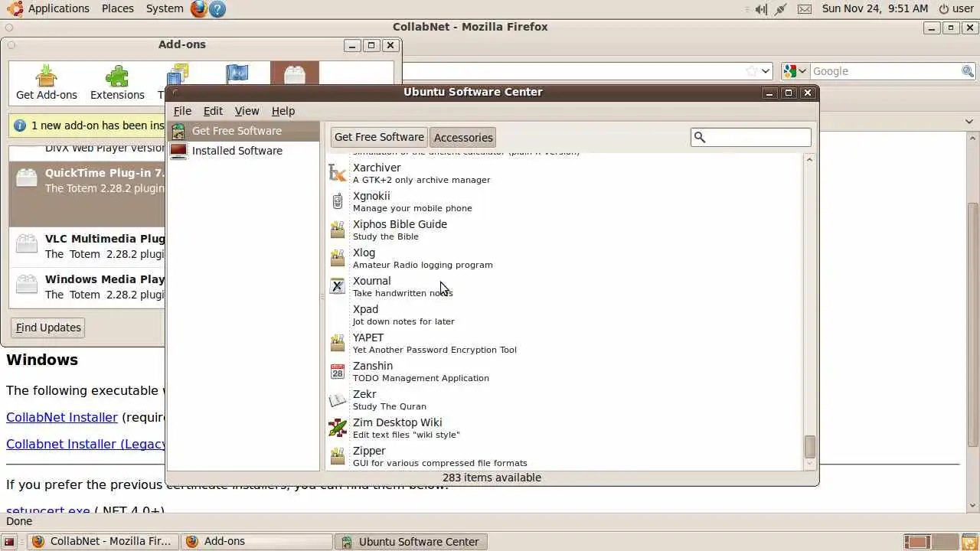Click the show desktop icon in taskbar
The width and height of the screenshot is (980, 551).
[x=9, y=542]
